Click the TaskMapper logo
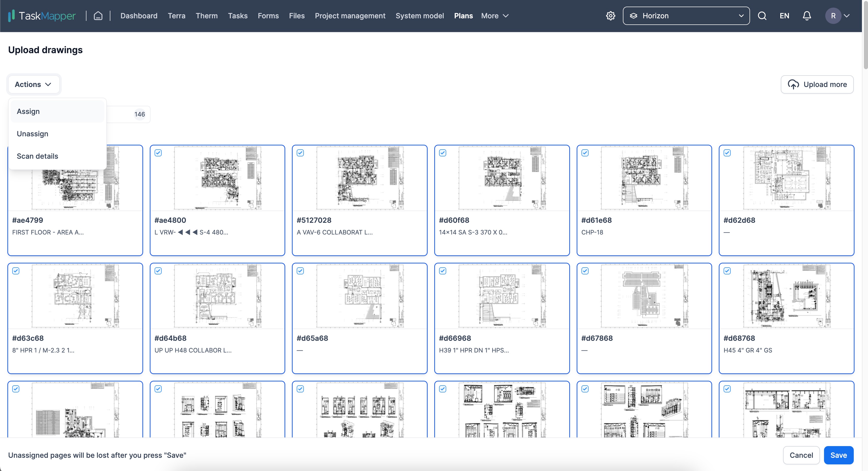This screenshot has width=868, height=471. (42, 16)
